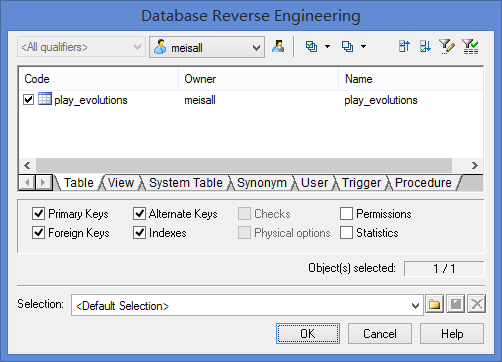Click the Cancel button
Viewport: 502px width, 362px height.
click(380, 333)
